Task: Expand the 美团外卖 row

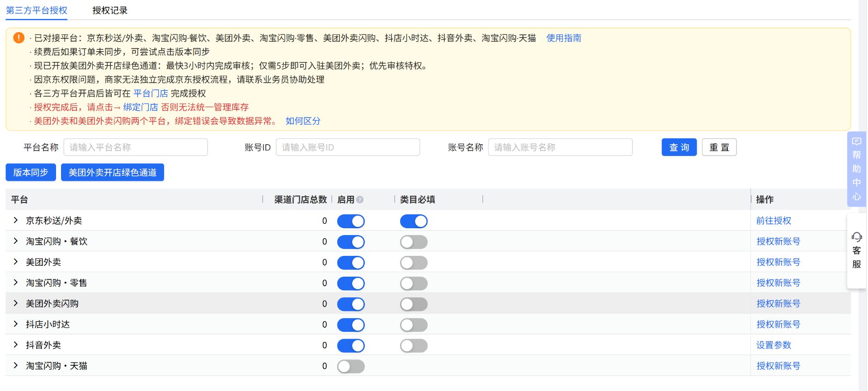Action: pyautogui.click(x=16, y=262)
